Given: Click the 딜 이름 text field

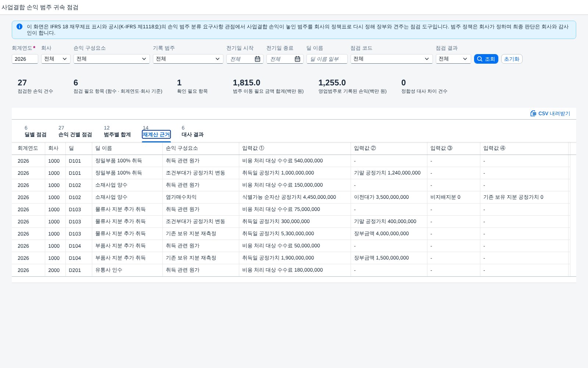Looking at the screenshot, I should (327, 59).
